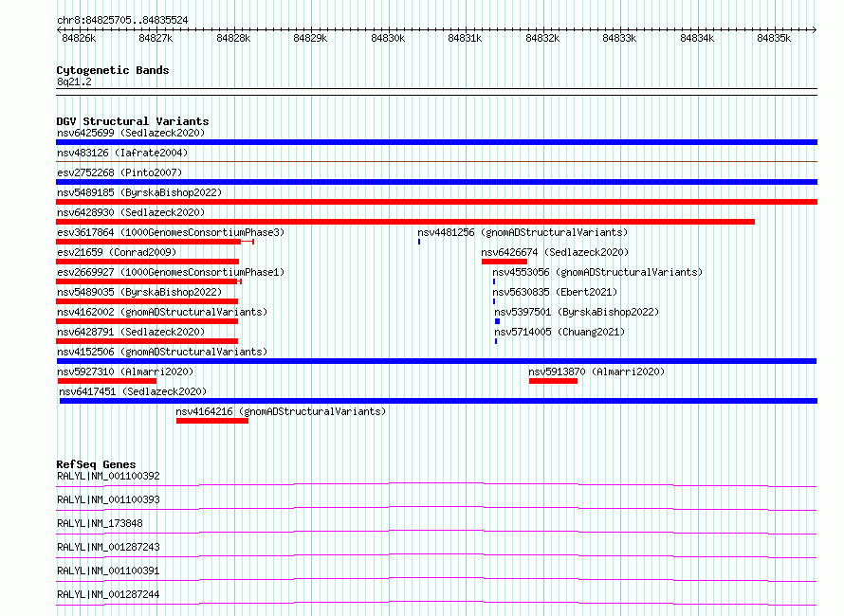Open esv3617864 (1000GenomesConsortiumPhase3) label
The height and width of the screenshot is (616, 844).
(x=171, y=232)
